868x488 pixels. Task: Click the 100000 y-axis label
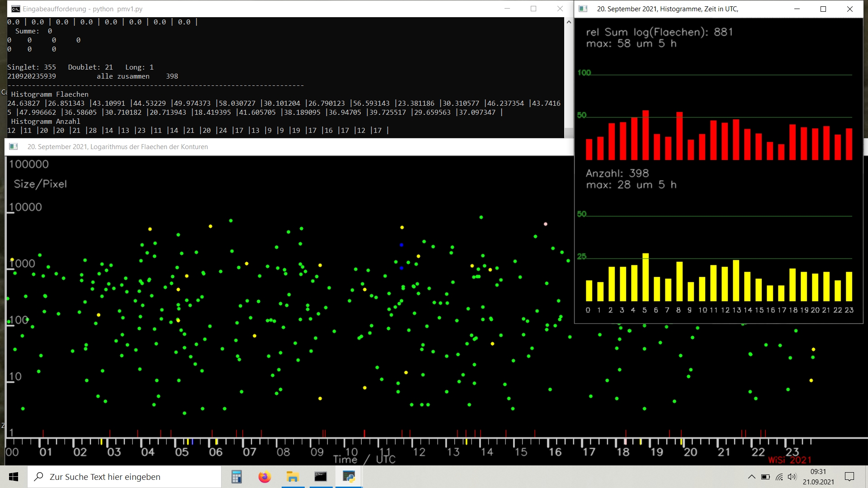[29, 164]
